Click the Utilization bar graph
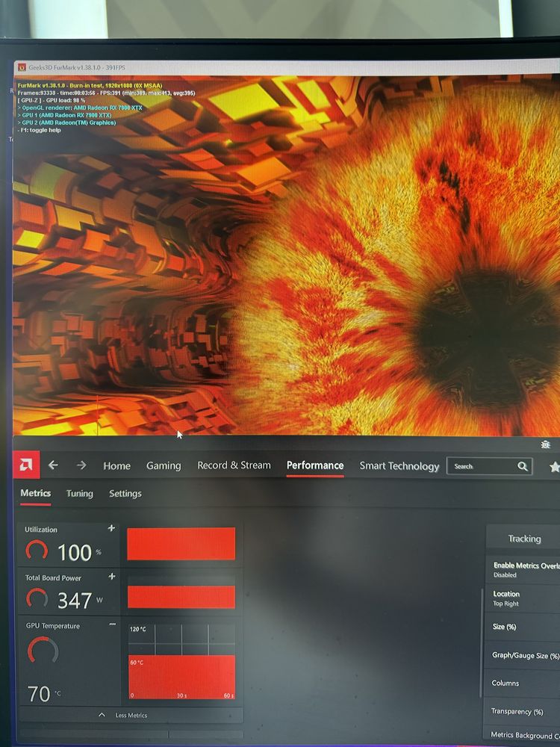The width and height of the screenshot is (560, 747). click(181, 543)
